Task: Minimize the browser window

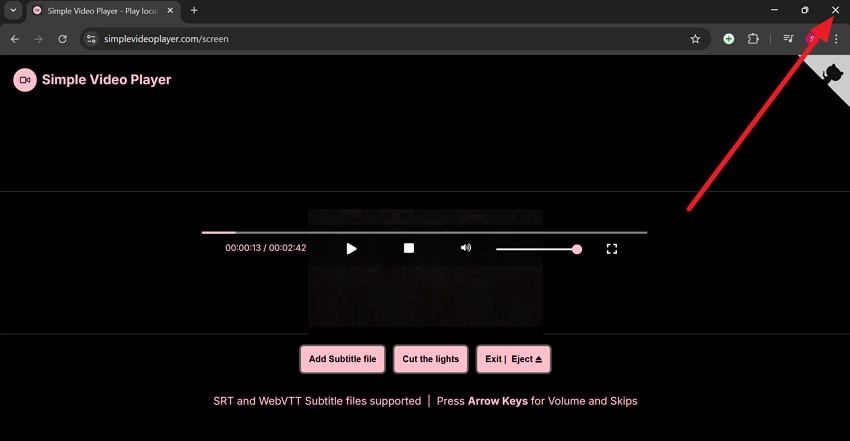Action: (774, 10)
